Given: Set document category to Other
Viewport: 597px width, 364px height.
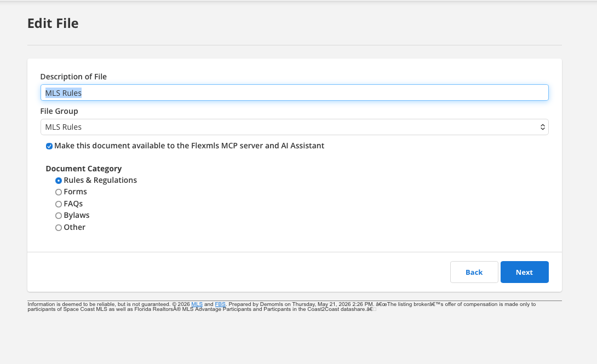Looking at the screenshot, I should 59,228.
